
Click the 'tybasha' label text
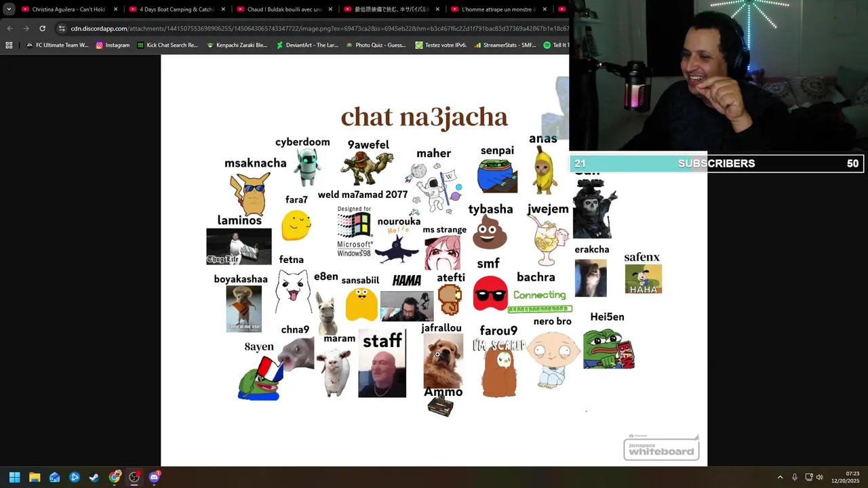click(490, 209)
